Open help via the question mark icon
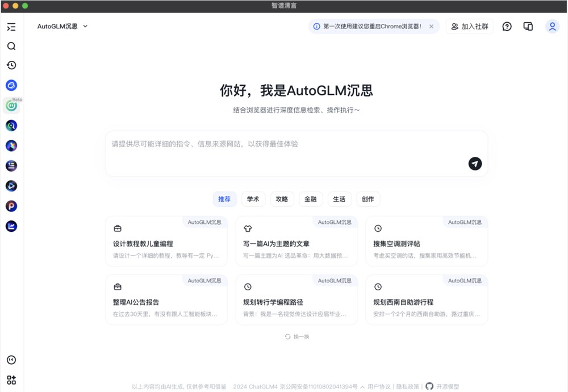 pos(507,26)
